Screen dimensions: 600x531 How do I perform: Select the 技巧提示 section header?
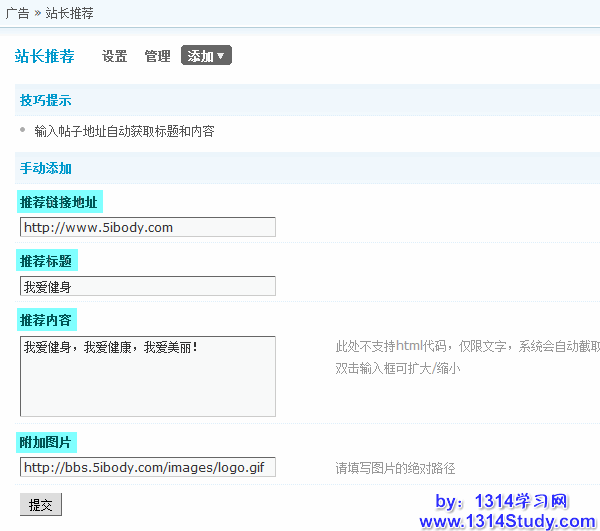pos(46,100)
